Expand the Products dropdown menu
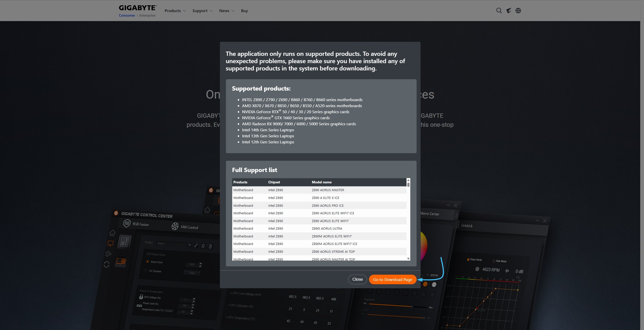 coord(175,11)
